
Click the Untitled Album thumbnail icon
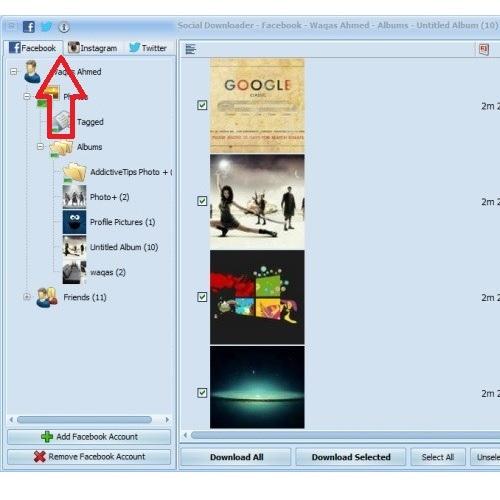[x=74, y=247]
